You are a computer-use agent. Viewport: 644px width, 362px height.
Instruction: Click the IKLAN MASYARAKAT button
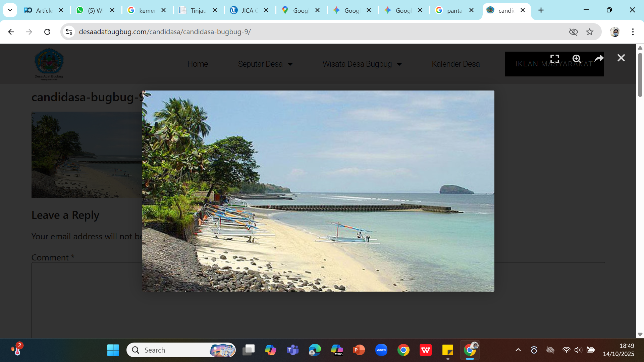554,64
